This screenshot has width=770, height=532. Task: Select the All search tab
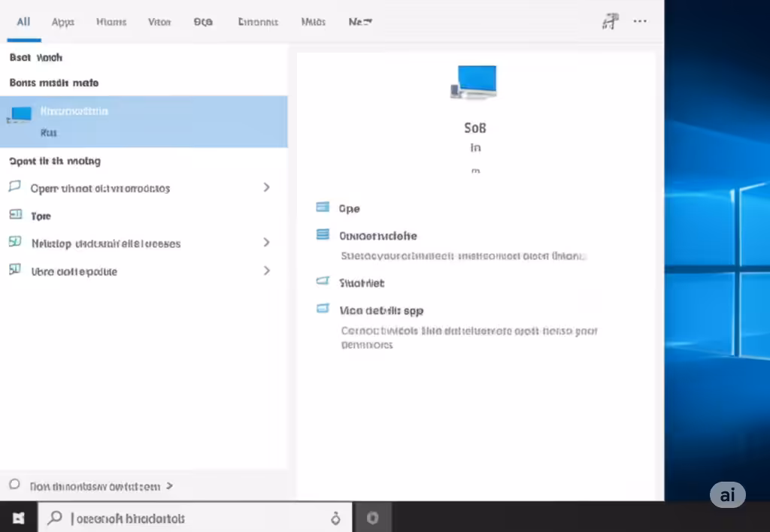pyautogui.click(x=23, y=22)
